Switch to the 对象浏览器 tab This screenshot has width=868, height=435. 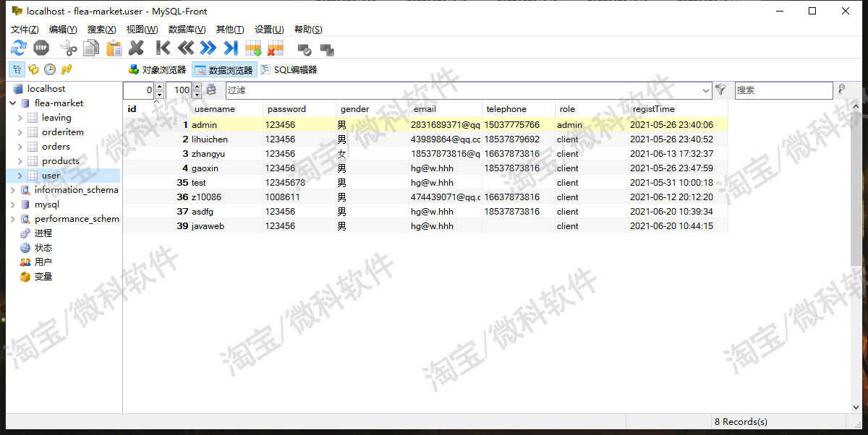click(x=157, y=70)
